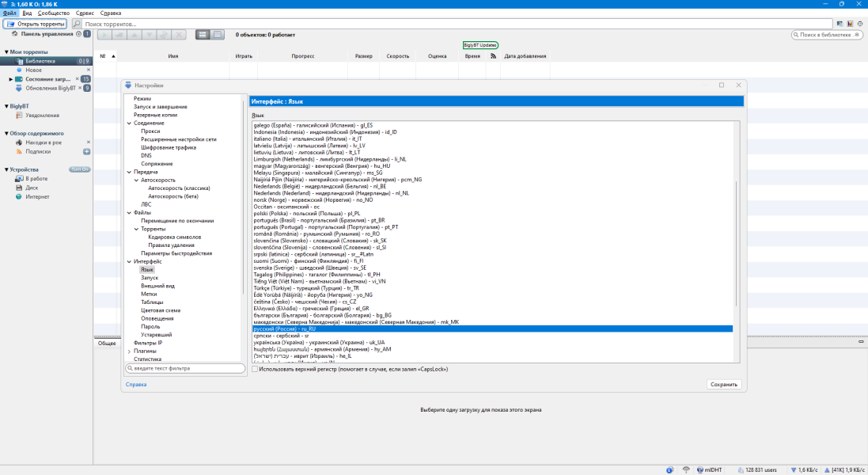
Task: Click the red X remove torrent toolbar icon
Action: (179, 35)
